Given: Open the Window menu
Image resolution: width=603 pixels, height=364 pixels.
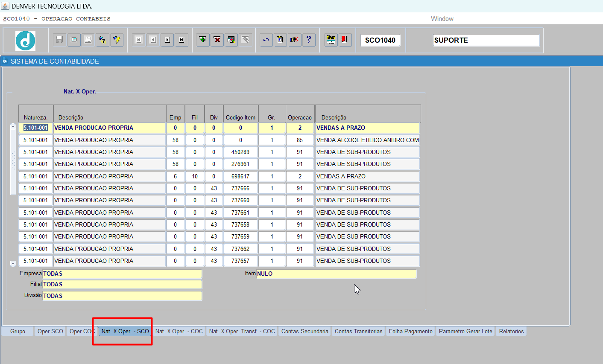Looking at the screenshot, I should (442, 19).
